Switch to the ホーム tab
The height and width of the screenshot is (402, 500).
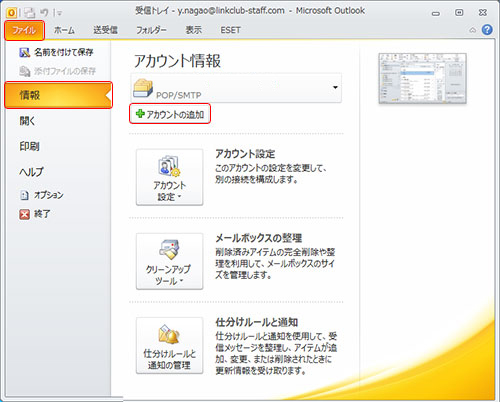coord(64,30)
